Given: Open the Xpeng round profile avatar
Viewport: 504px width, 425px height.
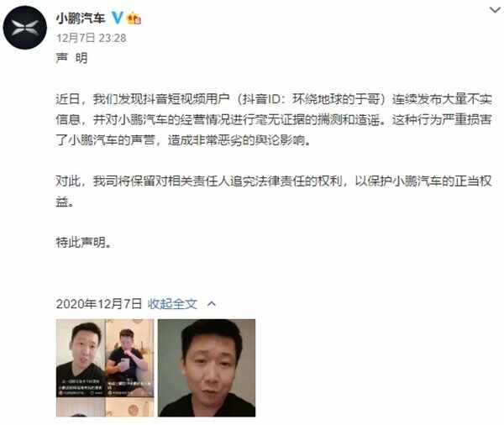Looking at the screenshot, I should 24,28.
